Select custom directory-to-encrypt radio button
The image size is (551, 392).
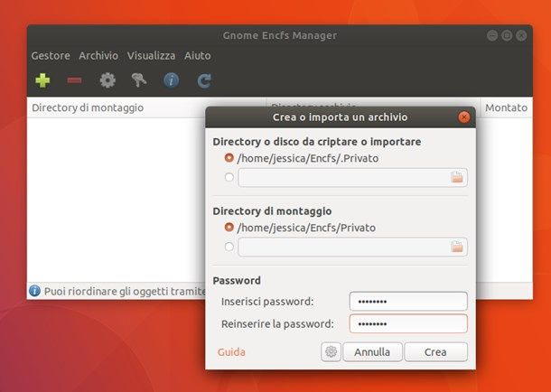click(229, 177)
